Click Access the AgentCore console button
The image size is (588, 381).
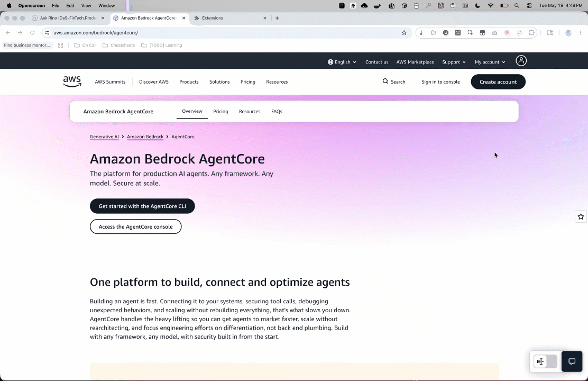tap(135, 226)
